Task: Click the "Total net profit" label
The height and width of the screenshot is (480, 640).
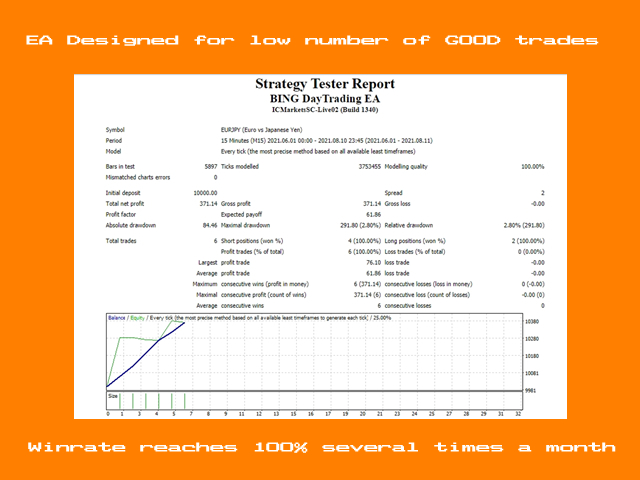Action: click(x=125, y=204)
